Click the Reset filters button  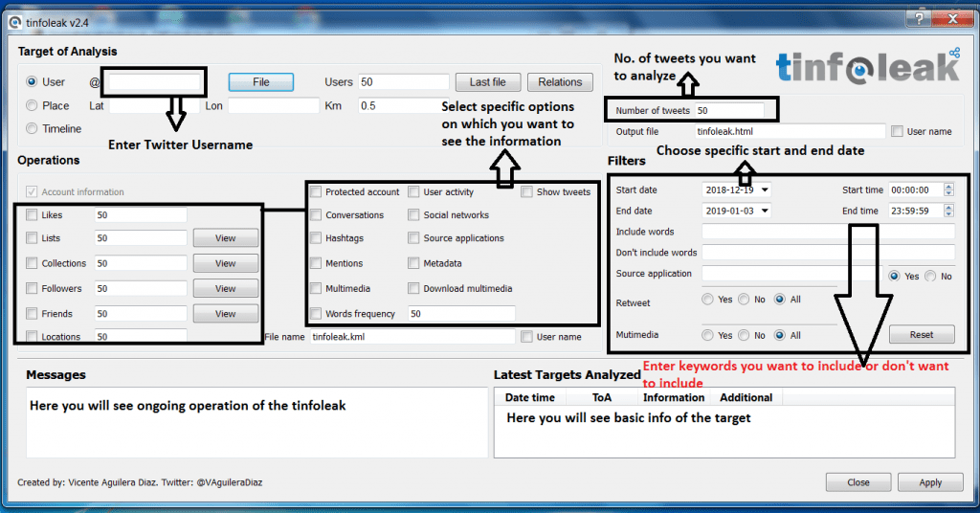[922, 334]
